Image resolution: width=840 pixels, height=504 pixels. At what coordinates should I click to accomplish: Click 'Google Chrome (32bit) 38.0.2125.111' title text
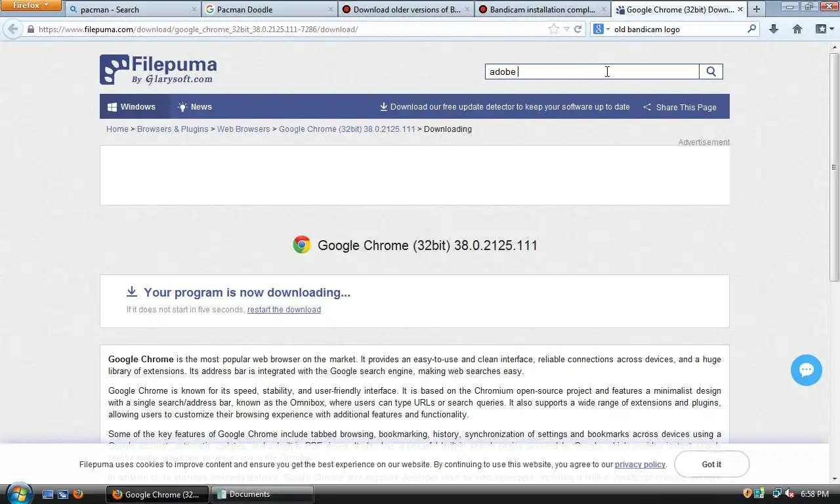point(427,245)
